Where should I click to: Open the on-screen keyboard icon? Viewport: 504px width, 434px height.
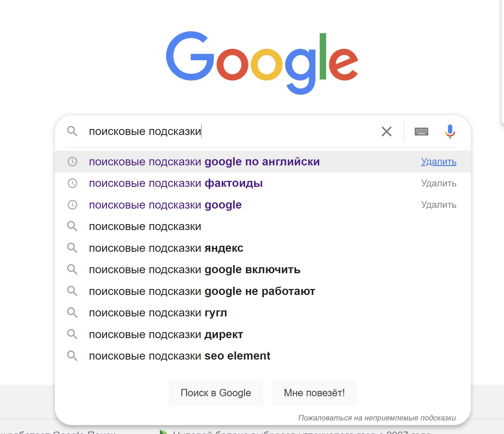(421, 131)
